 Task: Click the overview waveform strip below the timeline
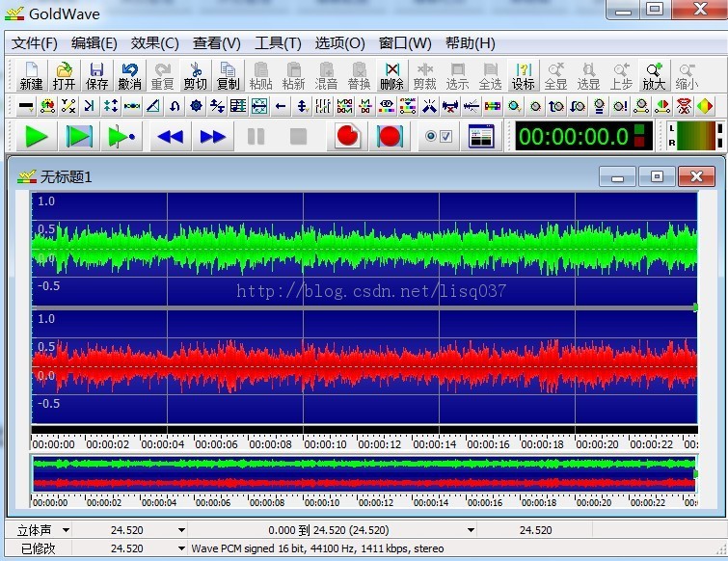pyautogui.click(x=364, y=473)
